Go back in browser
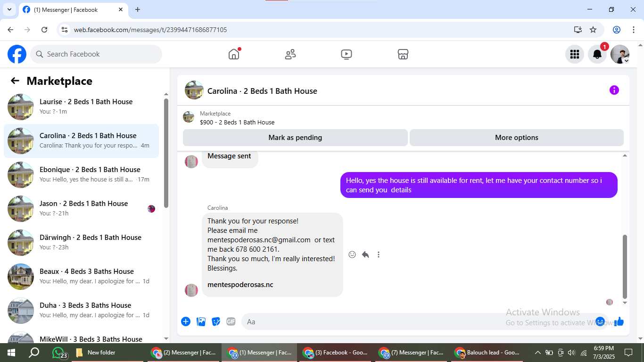 point(10,30)
